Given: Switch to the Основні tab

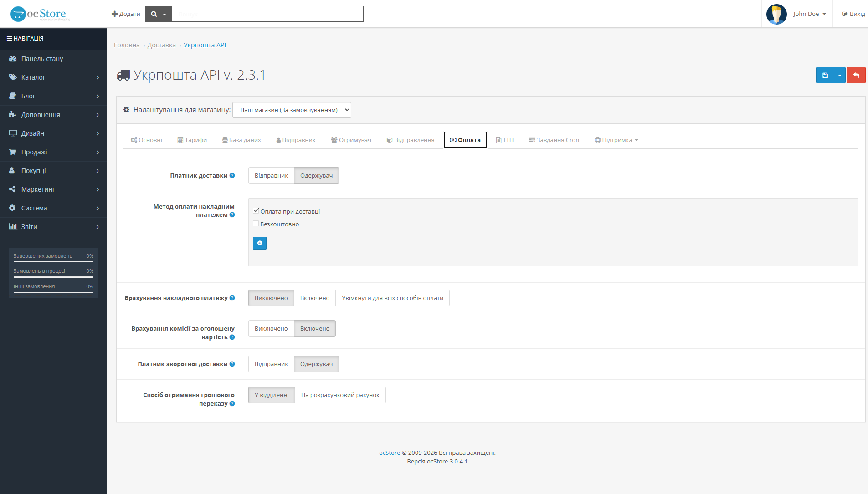Looking at the screenshot, I should 146,140.
